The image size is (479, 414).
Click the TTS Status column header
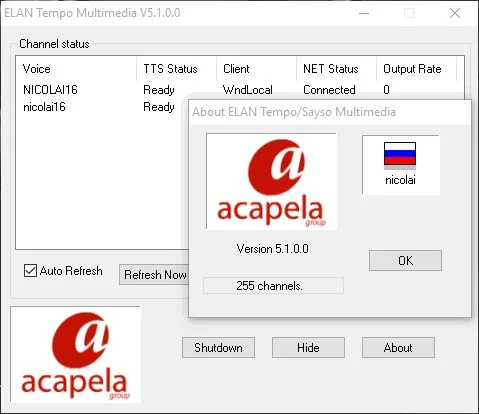coord(177,69)
